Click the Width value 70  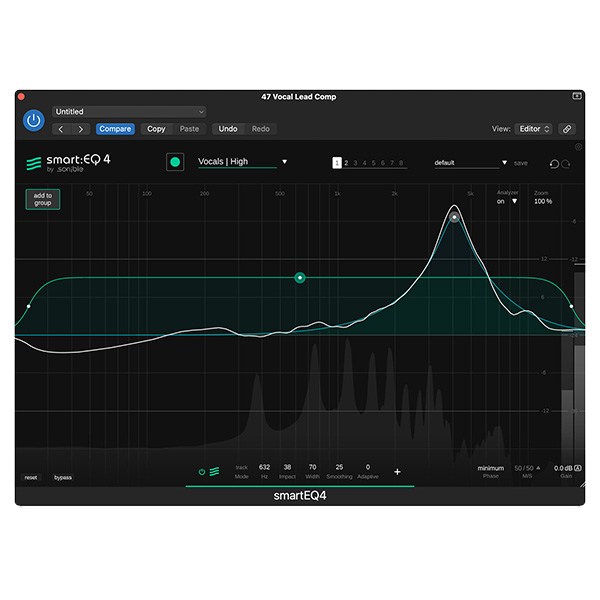pyautogui.click(x=313, y=467)
